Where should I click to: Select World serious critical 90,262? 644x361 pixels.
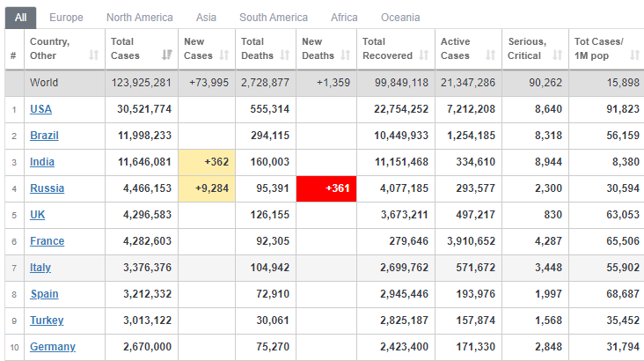(545, 83)
